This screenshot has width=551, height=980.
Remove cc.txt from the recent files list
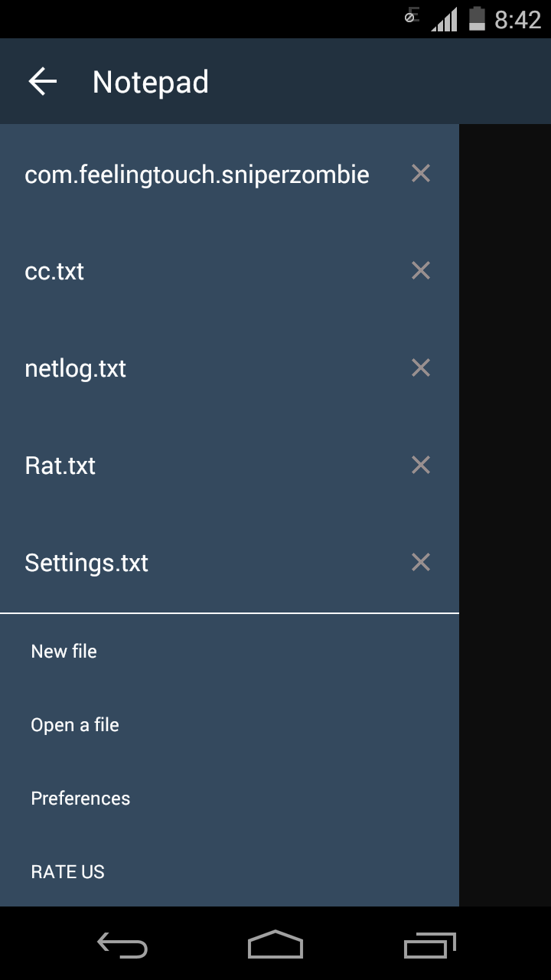click(420, 270)
